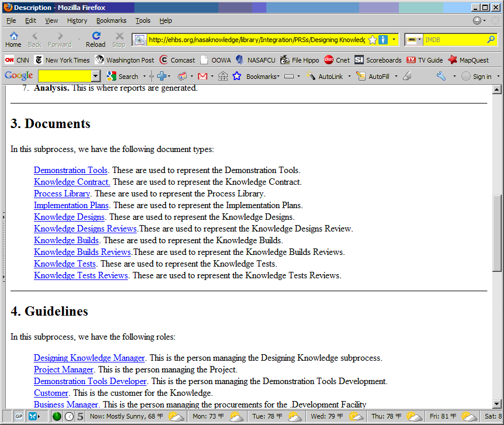504x425 pixels.
Task: Open the NASAFCU bookmark
Action: click(256, 60)
